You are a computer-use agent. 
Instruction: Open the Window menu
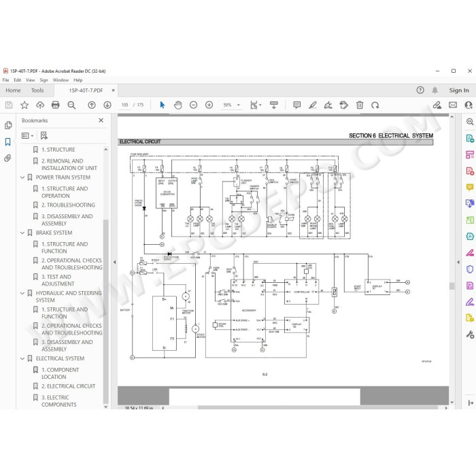coord(61,80)
